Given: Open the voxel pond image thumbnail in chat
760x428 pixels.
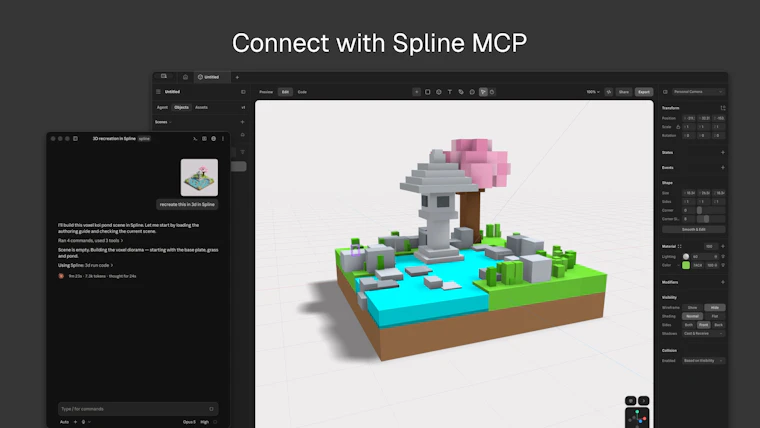Looking at the screenshot, I should (199, 177).
